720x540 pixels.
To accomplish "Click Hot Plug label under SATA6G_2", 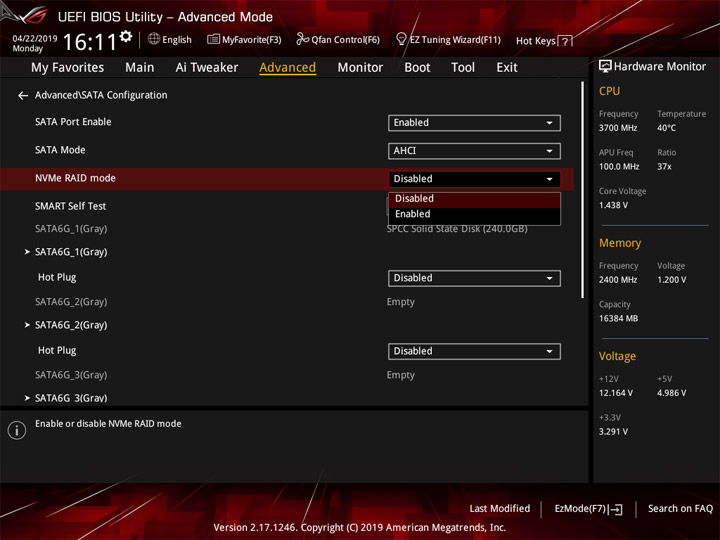I will pyautogui.click(x=57, y=350).
